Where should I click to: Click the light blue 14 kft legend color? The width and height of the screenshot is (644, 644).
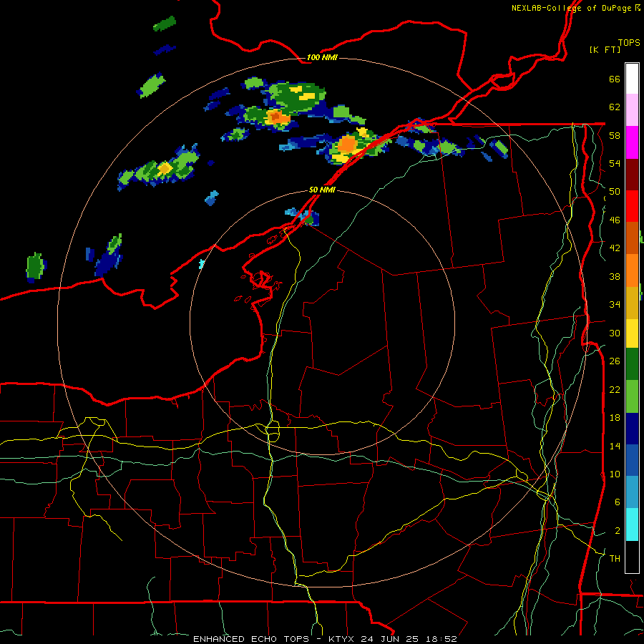click(x=632, y=492)
